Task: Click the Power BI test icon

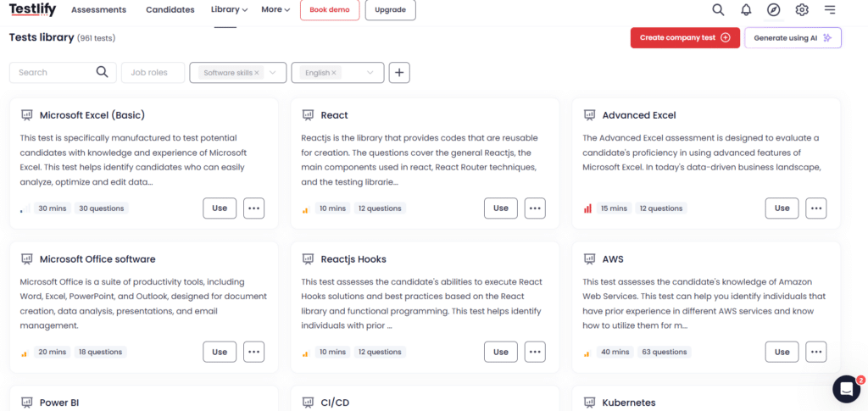Action: (x=26, y=403)
